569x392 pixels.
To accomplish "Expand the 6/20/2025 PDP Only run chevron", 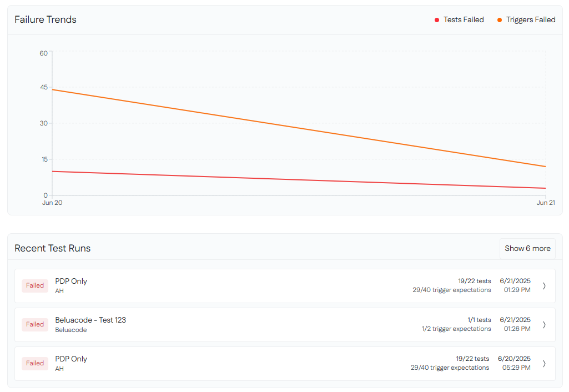I will [544, 363].
